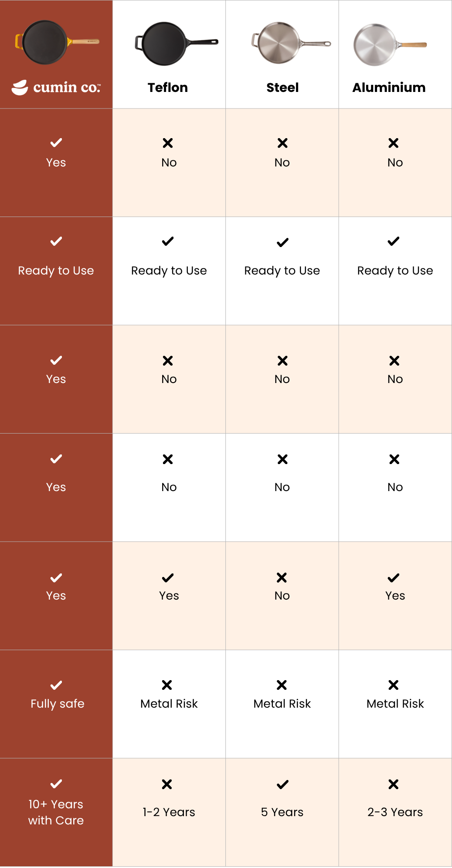Click the '10+ Years with Care' text

coord(56,812)
